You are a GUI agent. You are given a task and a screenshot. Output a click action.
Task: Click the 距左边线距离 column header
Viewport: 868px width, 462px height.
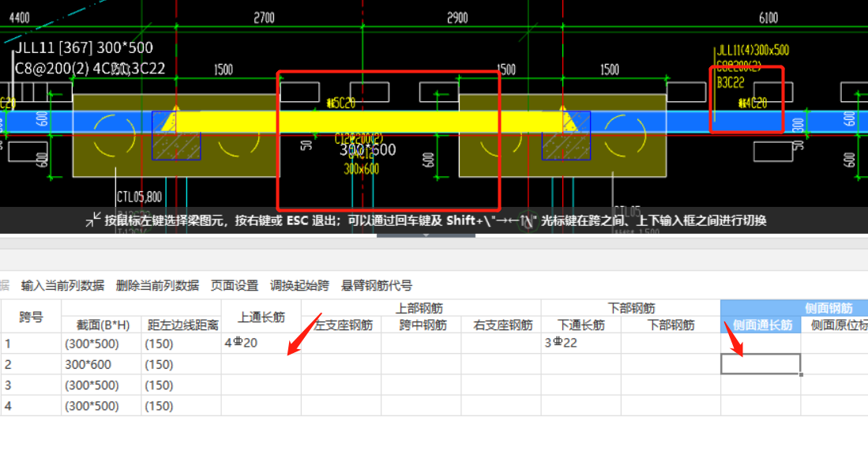coord(181,325)
